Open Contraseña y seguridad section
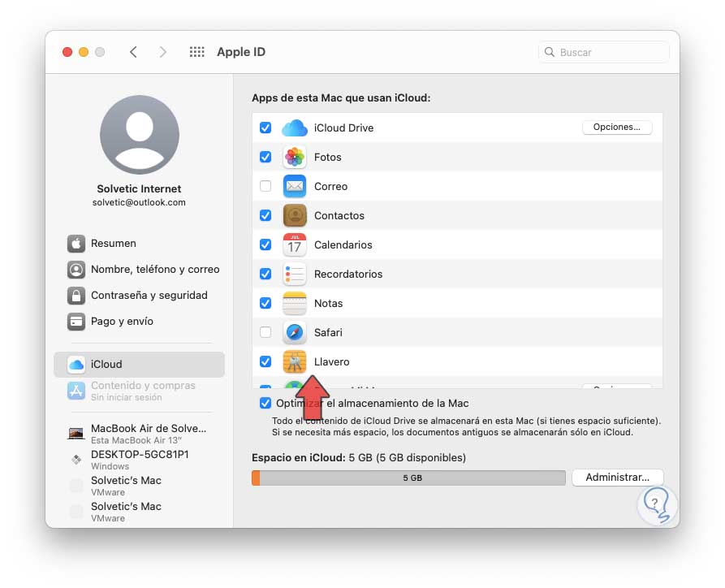 [139, 295]
